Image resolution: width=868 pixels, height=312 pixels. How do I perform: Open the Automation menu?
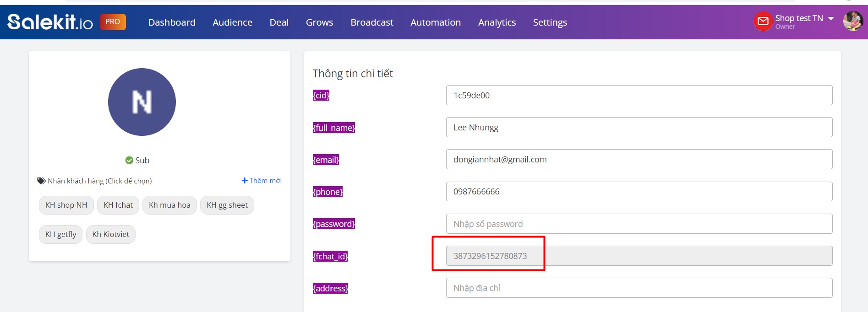click(436, 22)
